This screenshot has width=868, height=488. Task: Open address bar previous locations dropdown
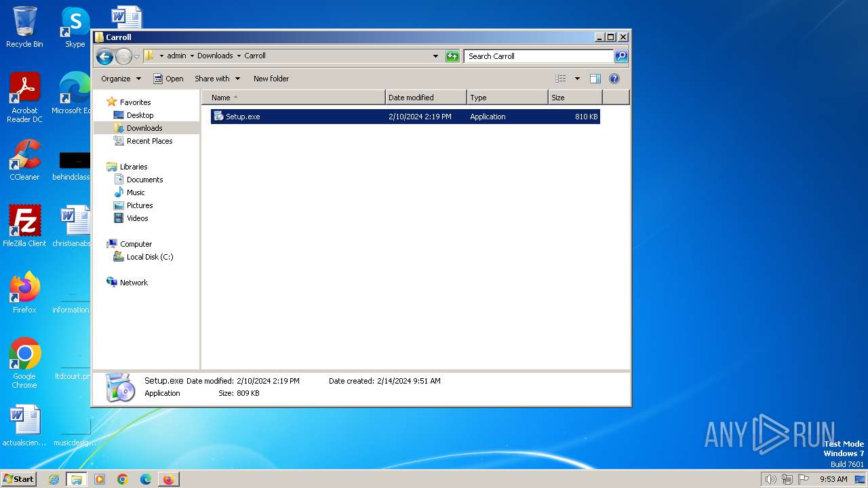click(x=435, y=56)
